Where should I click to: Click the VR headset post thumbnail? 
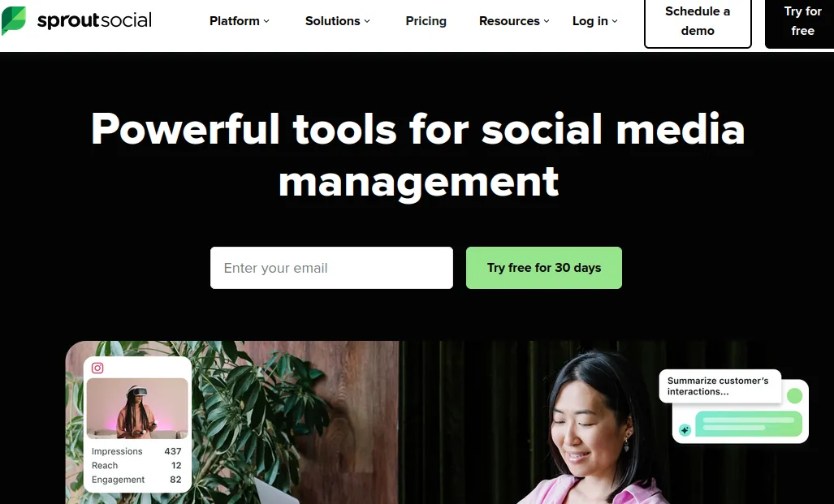137,408
